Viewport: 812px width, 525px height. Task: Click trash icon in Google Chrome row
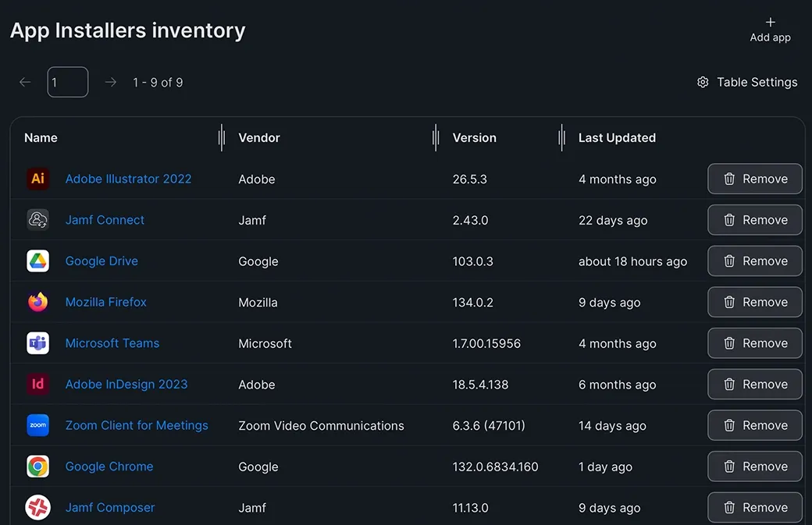[x=729, y=466]
